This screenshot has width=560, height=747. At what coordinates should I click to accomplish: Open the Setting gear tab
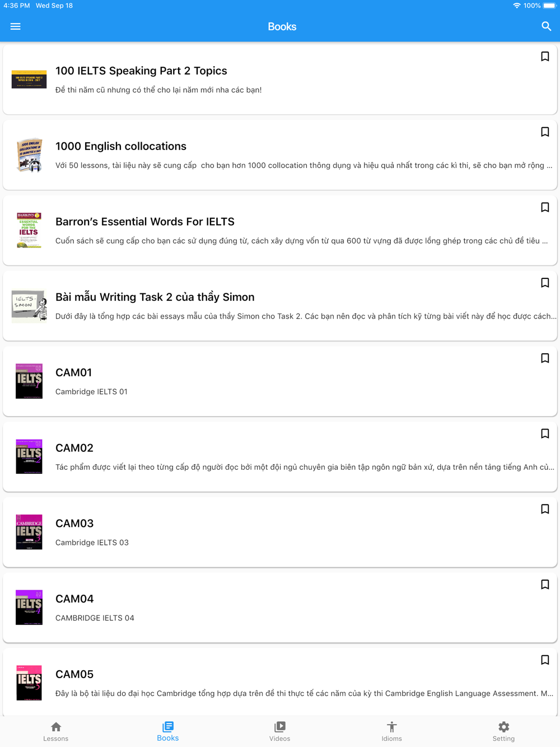503,731
